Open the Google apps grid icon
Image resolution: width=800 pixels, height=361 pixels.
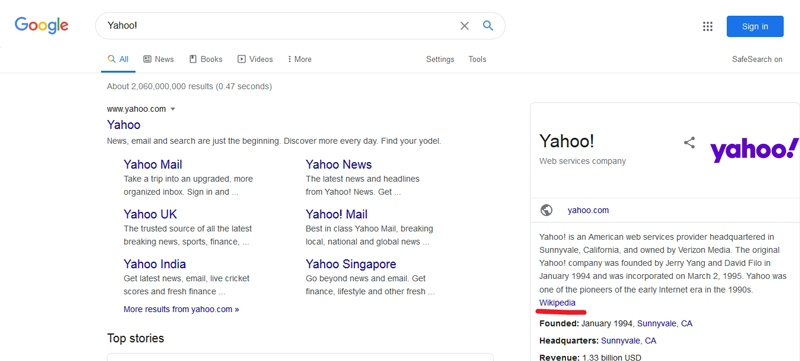[708, 27]
